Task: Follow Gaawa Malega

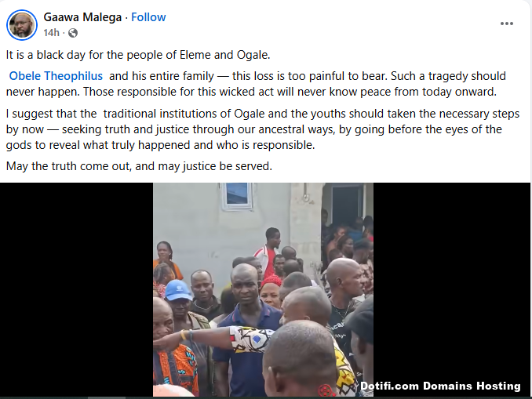Action: [148, 17]
